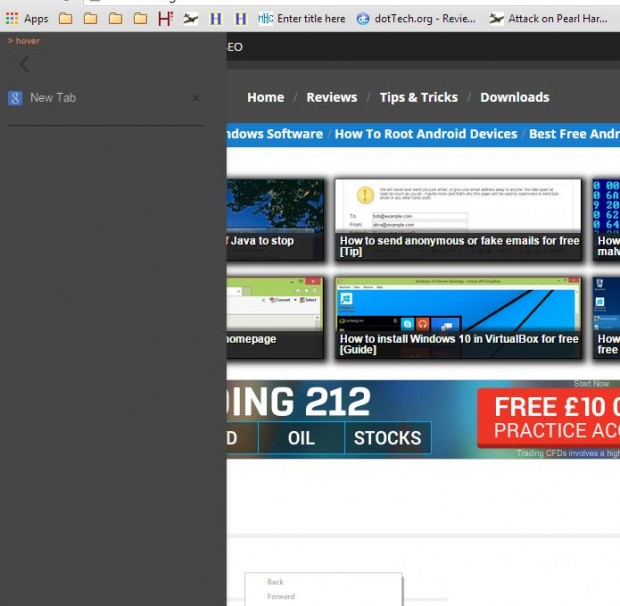Open the Reviews navigation item

[x=331, y=97]
